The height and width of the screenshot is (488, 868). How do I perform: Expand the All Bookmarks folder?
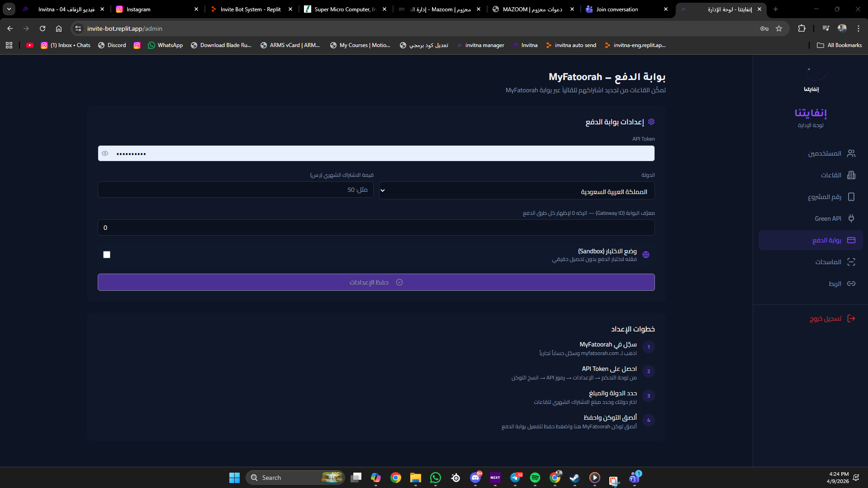click(x=839, y=45)
